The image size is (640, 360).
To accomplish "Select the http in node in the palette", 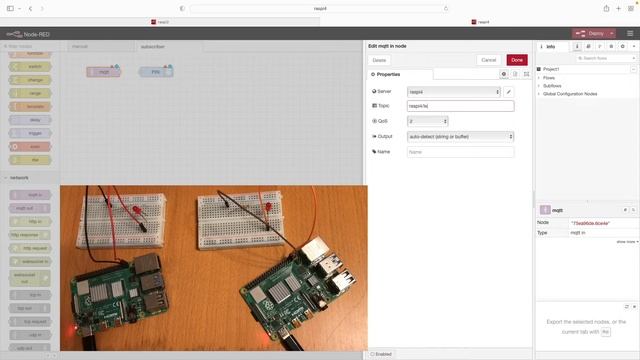I will [31, 222].
